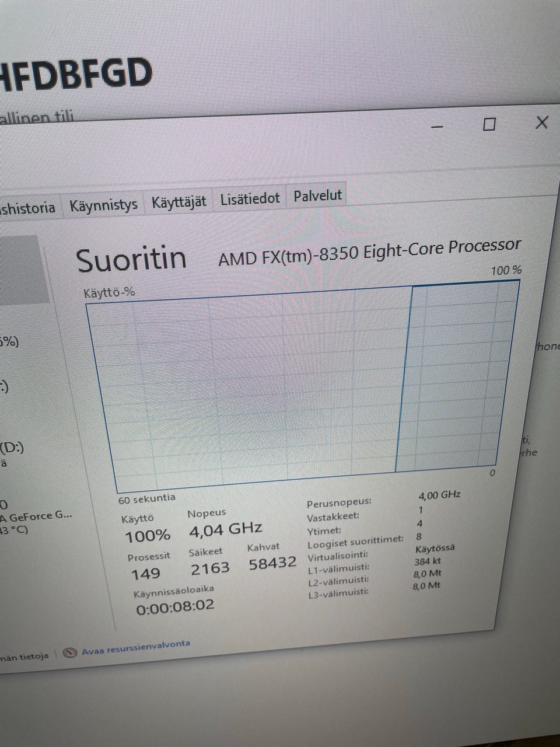This screenshot has width=560, height=747.
Task: Maximize the Task Manager window
Action: [489, 124]
